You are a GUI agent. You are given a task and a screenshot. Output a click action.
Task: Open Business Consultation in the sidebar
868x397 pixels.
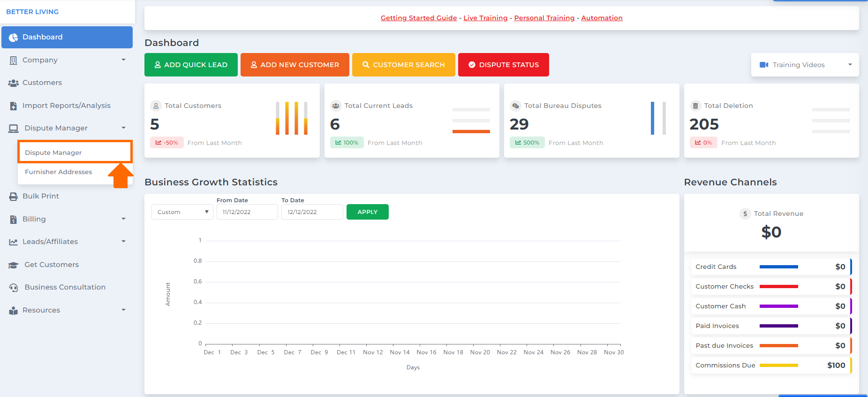tap(67, 287)
